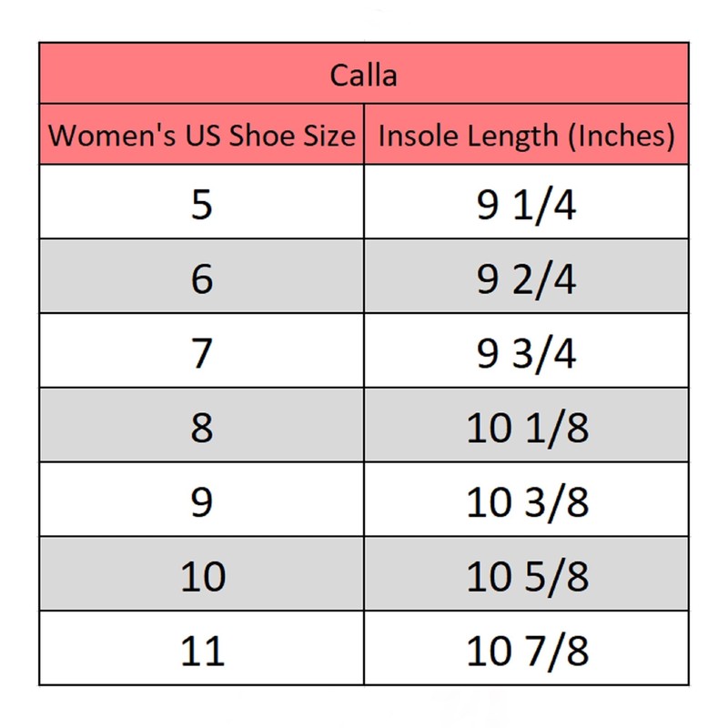
Task: Click whole number 9 beside the 1/4 fraction
Action: coord(487,207)
